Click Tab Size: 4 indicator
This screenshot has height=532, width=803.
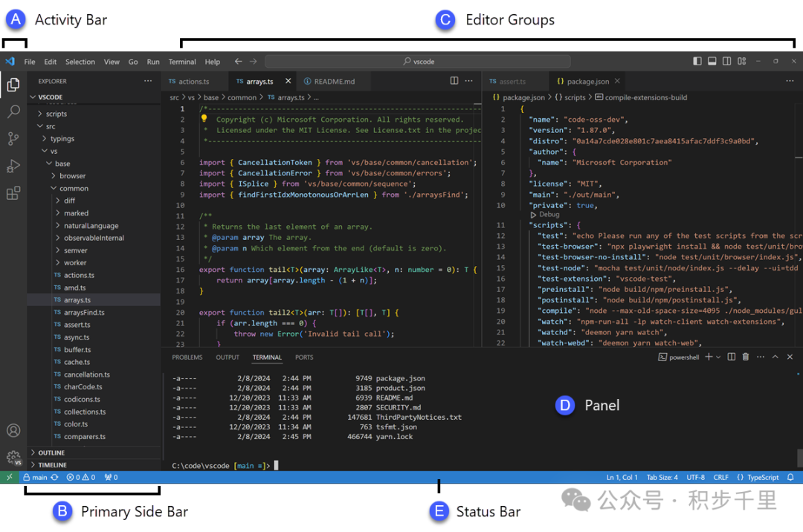[x=662, y=477]
